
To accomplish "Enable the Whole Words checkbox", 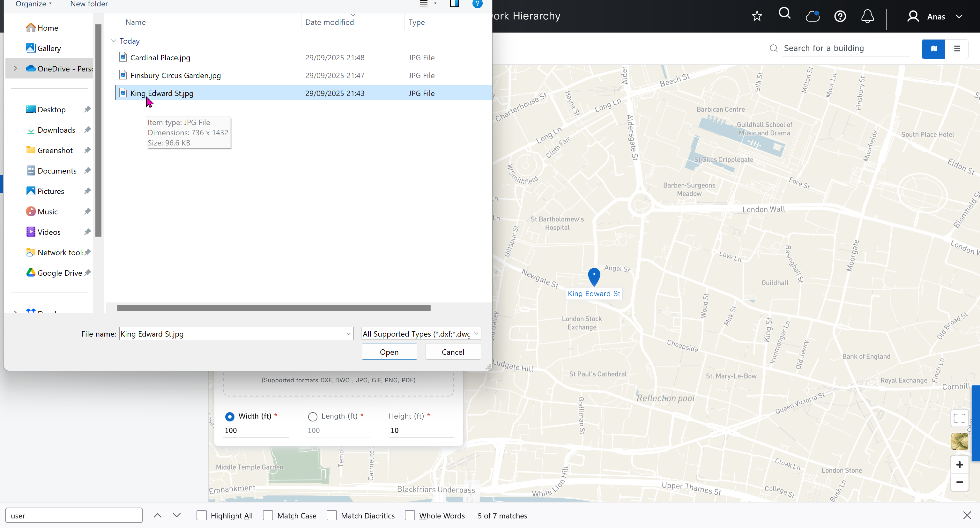I will coord(409,515).
